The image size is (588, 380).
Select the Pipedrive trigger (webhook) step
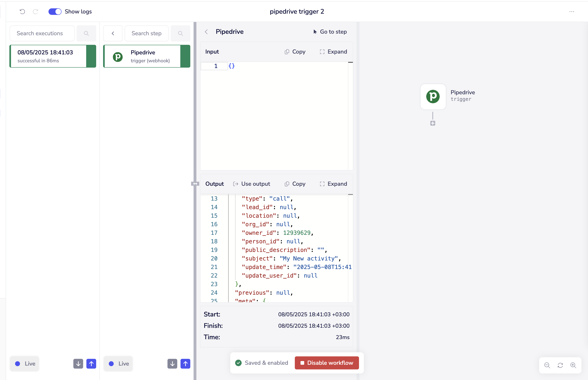143,56
